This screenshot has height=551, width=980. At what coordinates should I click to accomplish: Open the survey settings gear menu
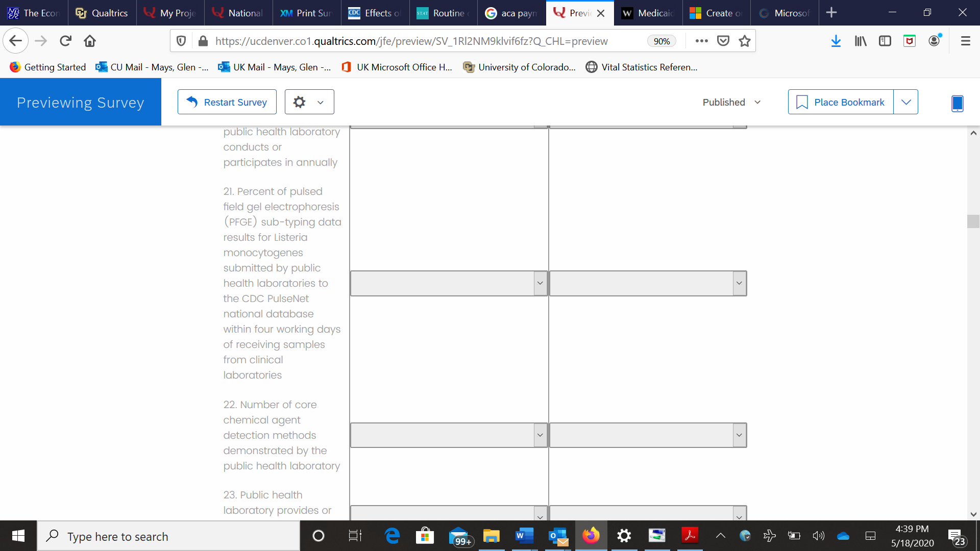click(x=309, y=102)
